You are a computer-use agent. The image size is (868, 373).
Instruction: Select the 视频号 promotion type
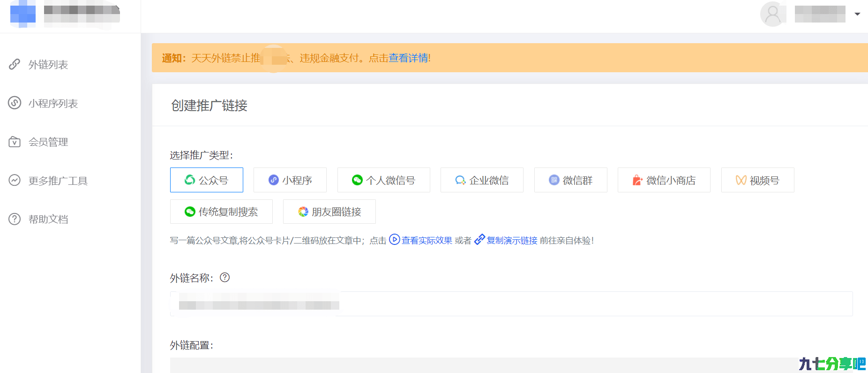click(x=758, y=180)
